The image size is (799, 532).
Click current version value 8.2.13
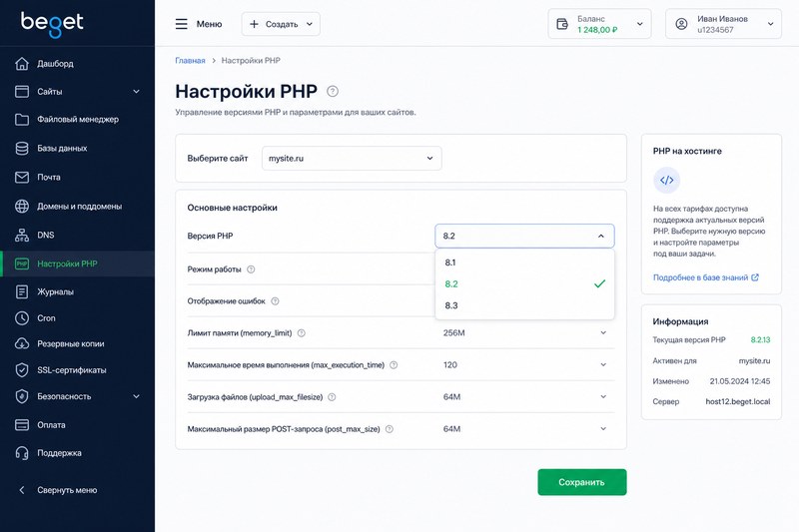tap(760, 339)
